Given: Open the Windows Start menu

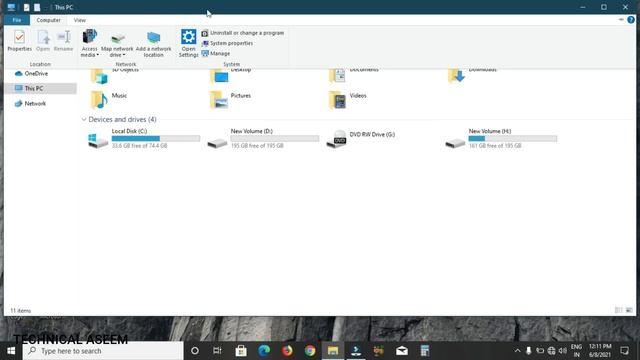Looking at the screenshot, I should (11, 351).
